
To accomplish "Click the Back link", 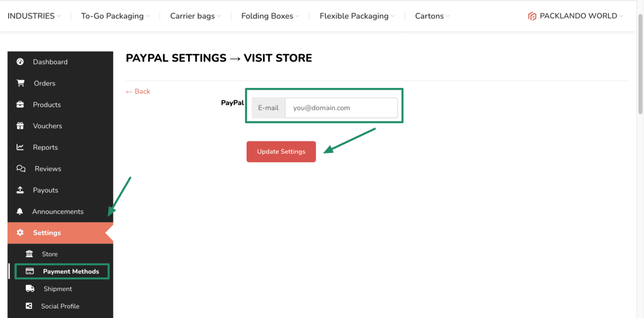I will (x=138, y=91).
